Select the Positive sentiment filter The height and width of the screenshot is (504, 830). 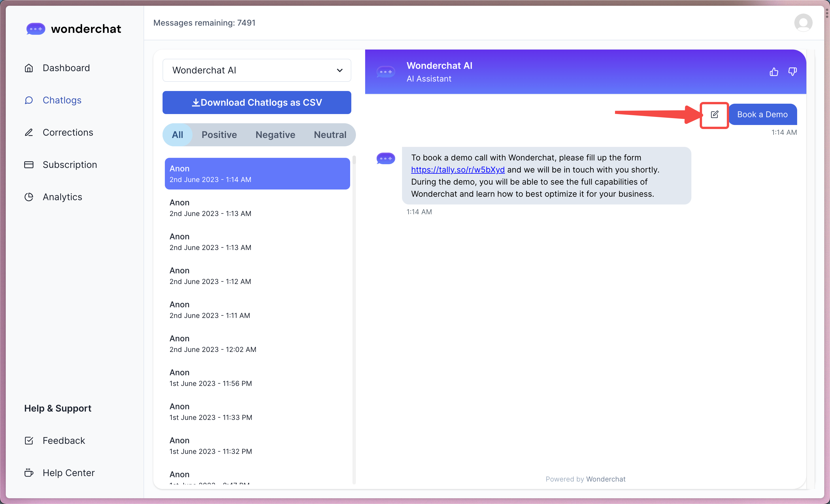(x=219, y=135)
